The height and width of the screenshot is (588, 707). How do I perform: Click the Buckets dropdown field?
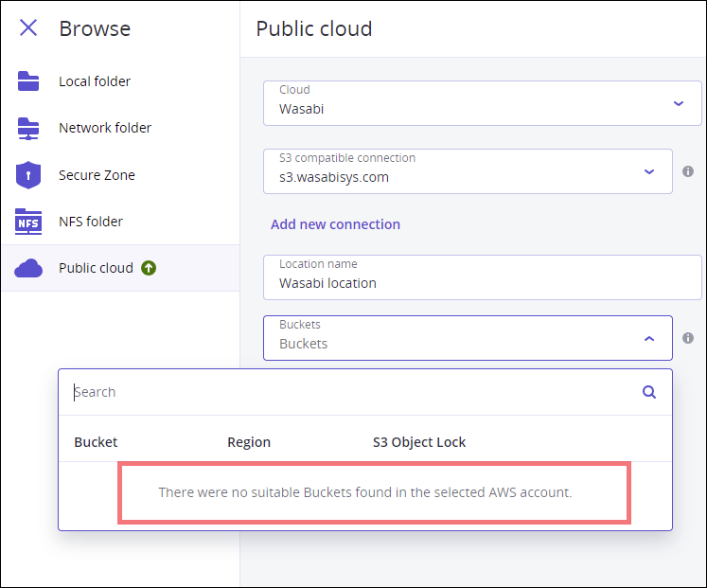(x=468, y=338)
